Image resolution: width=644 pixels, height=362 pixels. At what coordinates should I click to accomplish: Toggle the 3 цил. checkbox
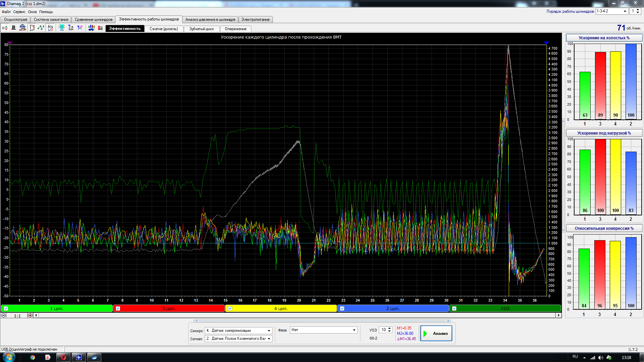[x=118, y=308]
